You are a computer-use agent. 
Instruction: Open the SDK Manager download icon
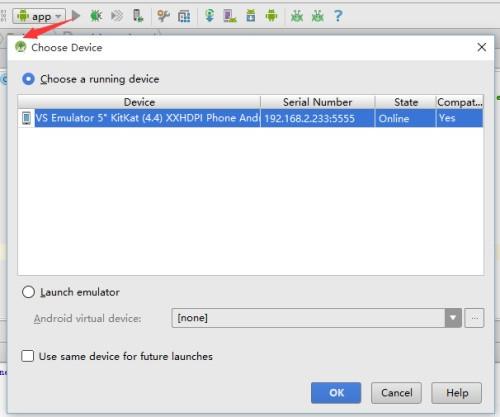click(x=251, y=16)
